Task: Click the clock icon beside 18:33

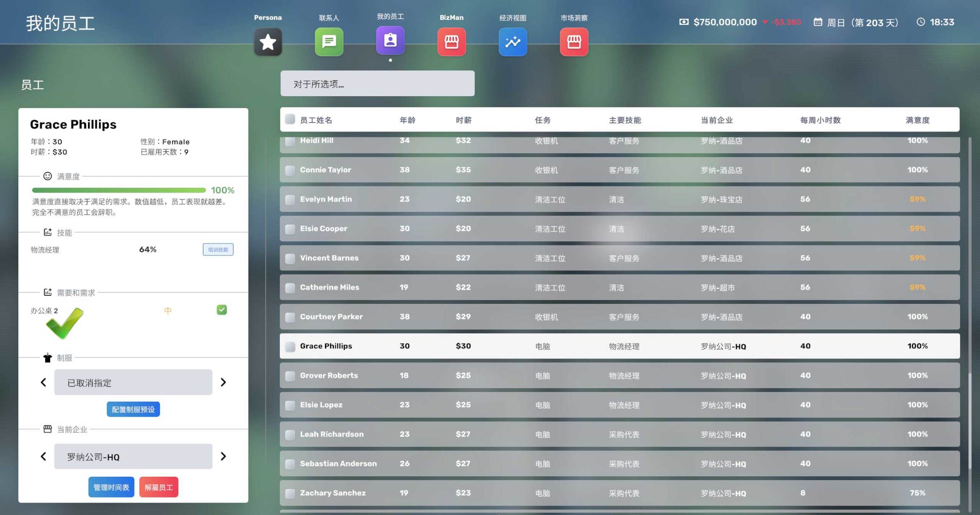Action: [x=921, y=22]
